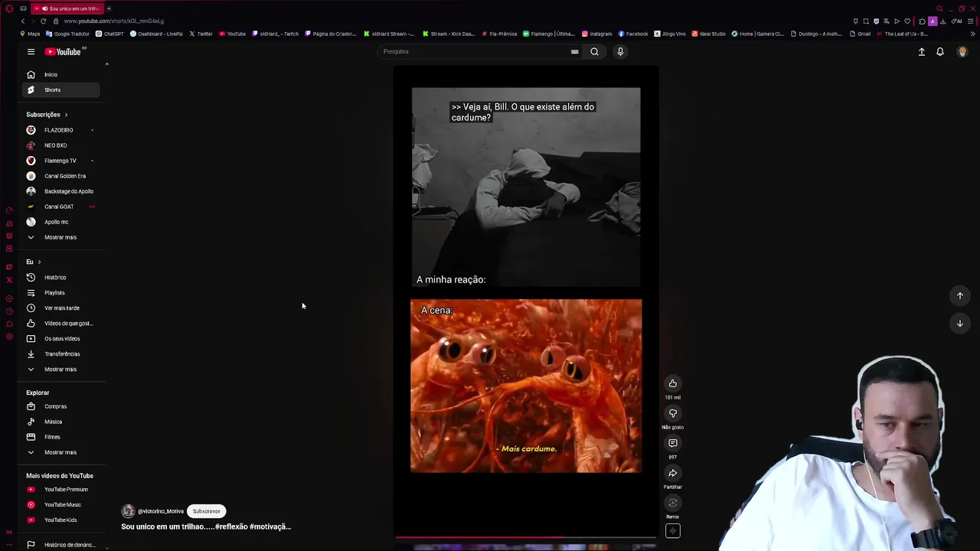Expand Subscrições with Mostrar mais
The height and width of the screenshot is (551, 980).
pos(60,237)
